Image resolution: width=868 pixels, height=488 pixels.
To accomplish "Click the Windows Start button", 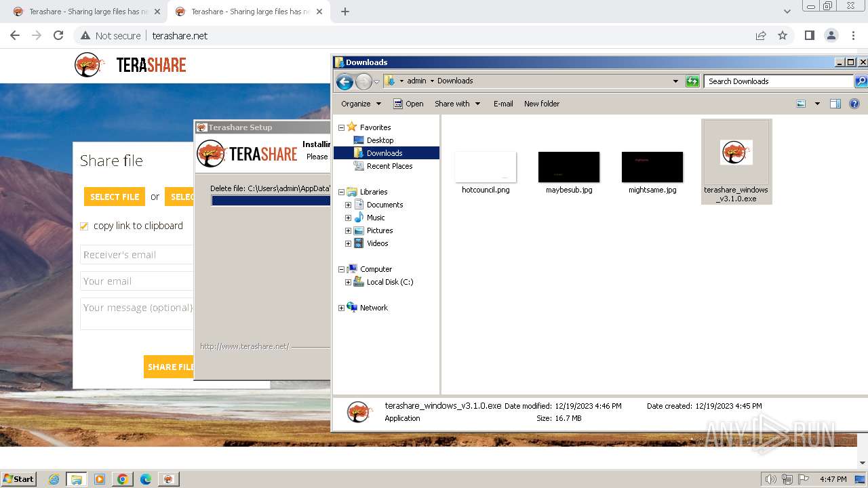I will tap(18, 479).
